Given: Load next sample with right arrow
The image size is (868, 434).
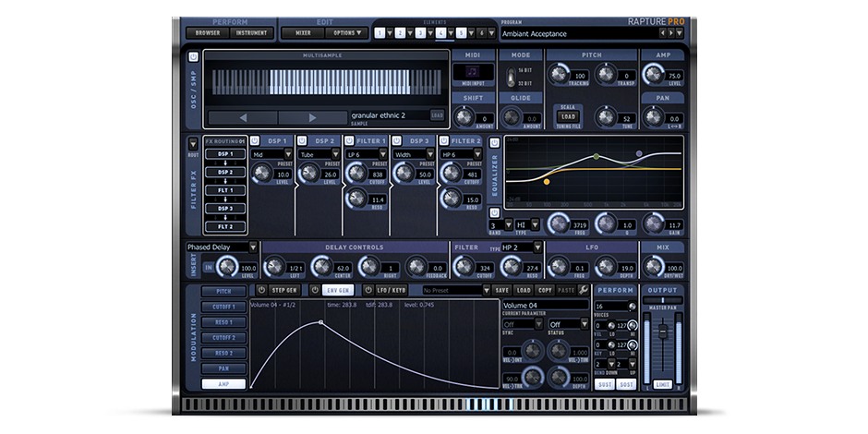Looking at the screenshot, I should click(x=312, y=117).
